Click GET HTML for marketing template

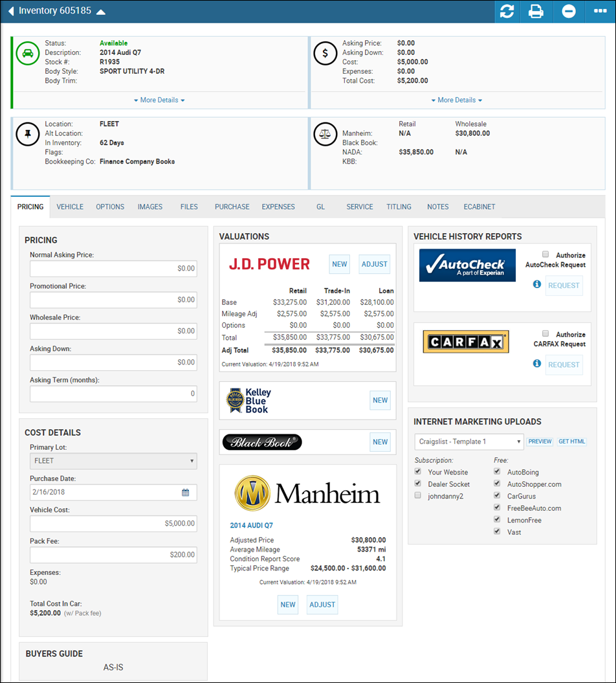click(x=571, y=442)
